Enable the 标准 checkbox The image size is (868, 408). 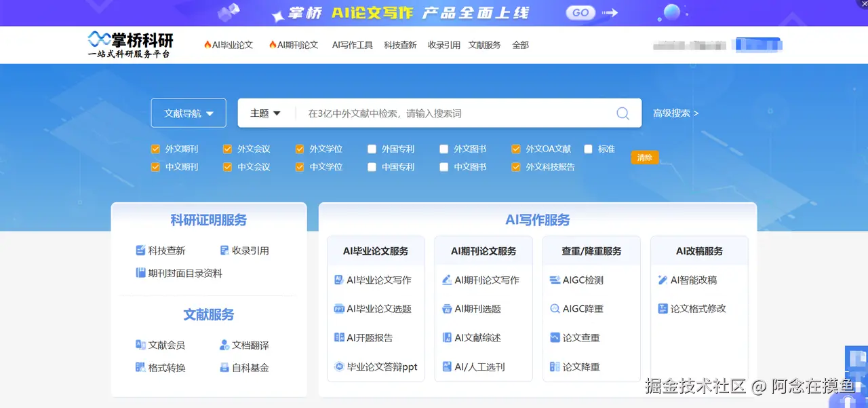[x=588, y=149]
